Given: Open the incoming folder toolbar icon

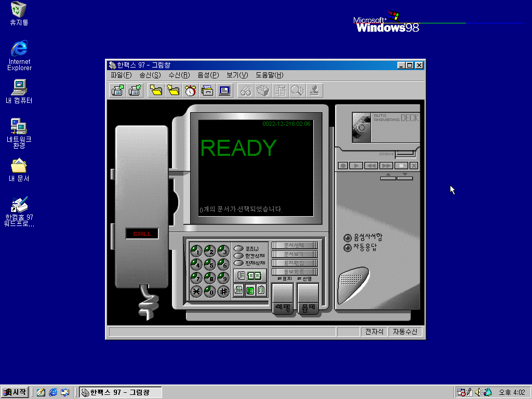Looking at the screenshot, I should [174, 90].
